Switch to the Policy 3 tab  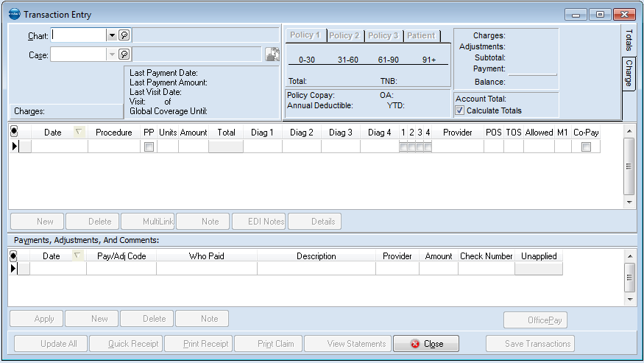(383, 35)
